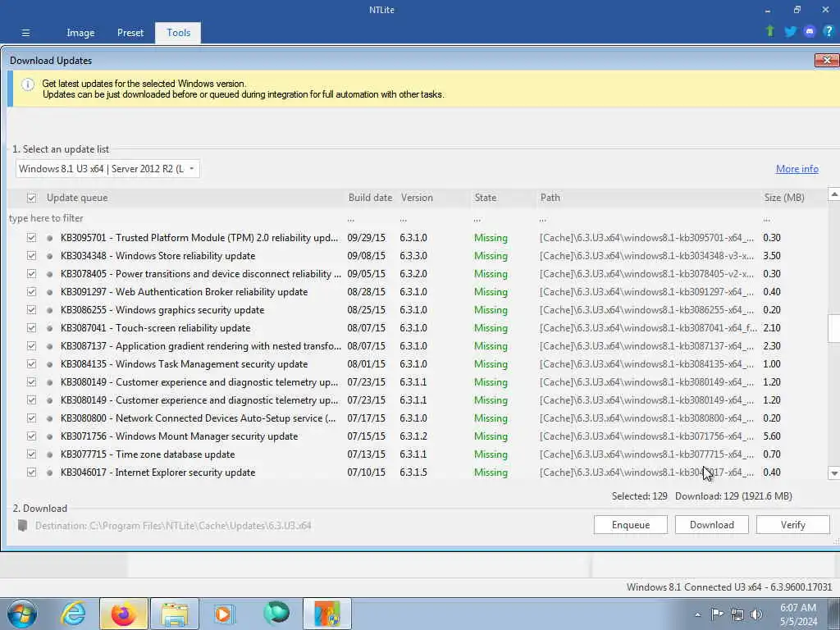Uncheck KB3095701 TPM 2.0 reliability update
Screen dimensions: 840x630
click(32, 238)
